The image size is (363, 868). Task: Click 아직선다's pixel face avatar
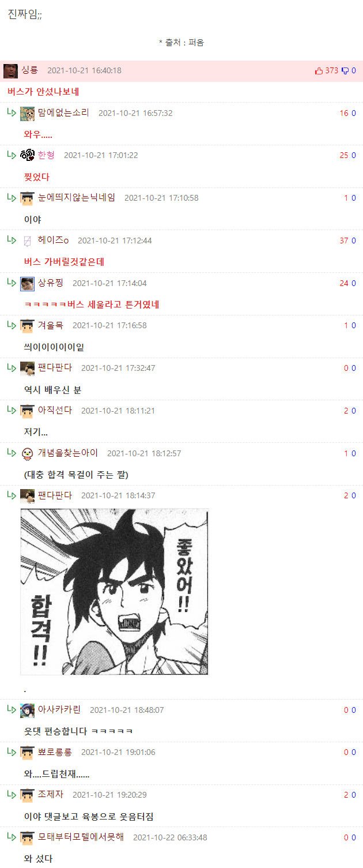(27, 411)
